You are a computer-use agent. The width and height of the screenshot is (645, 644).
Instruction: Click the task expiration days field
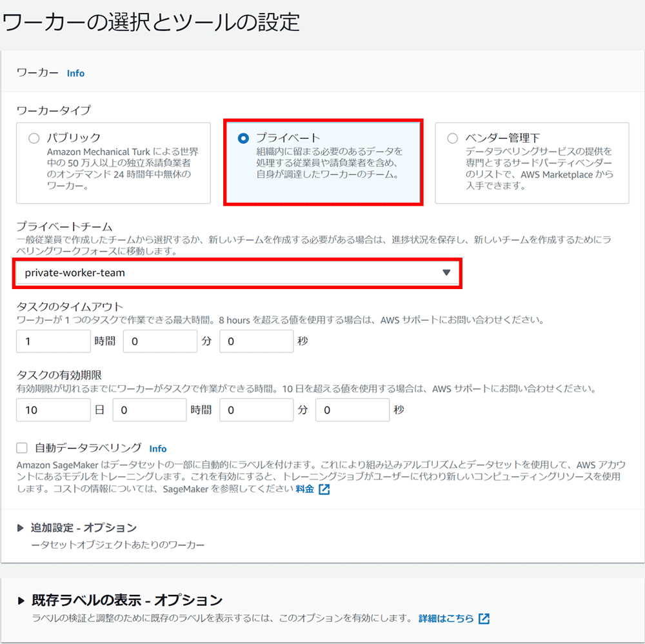[54, 410]
